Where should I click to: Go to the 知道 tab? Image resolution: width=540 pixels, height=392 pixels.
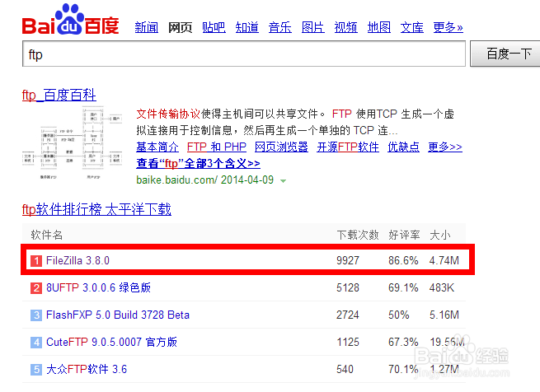pyautogui.click(x=247, y=27)
